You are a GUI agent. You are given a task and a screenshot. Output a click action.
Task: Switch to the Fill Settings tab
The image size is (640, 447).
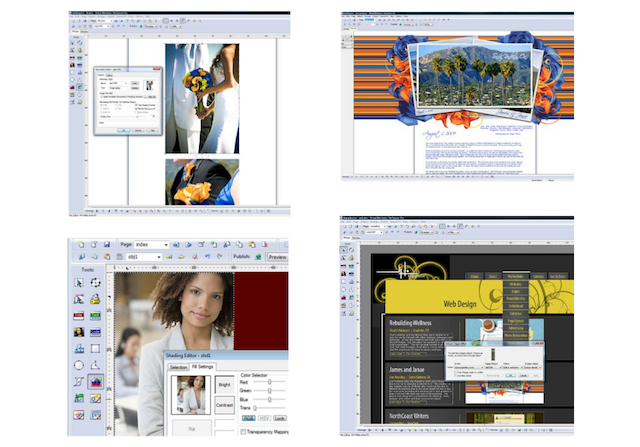coord(202,367)
